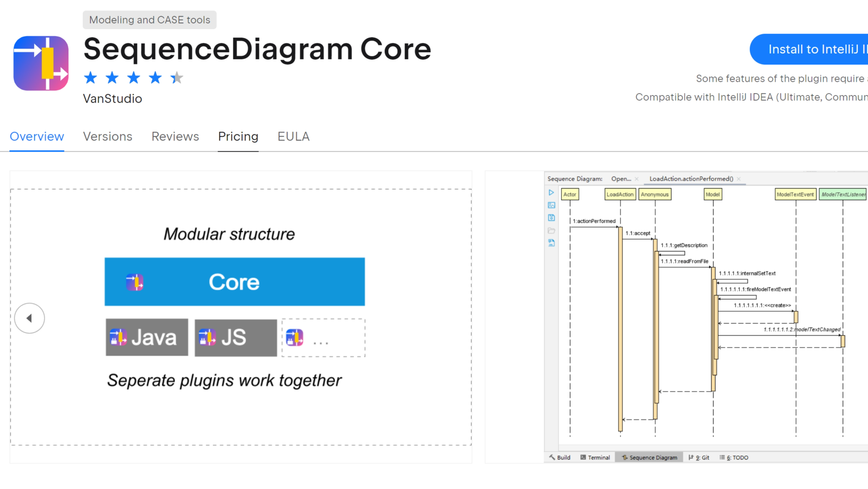Click the save (floppy disk) icon in the diagram toolbar
Viewport: 868px width, 489px height.
[x=551, y=218]
